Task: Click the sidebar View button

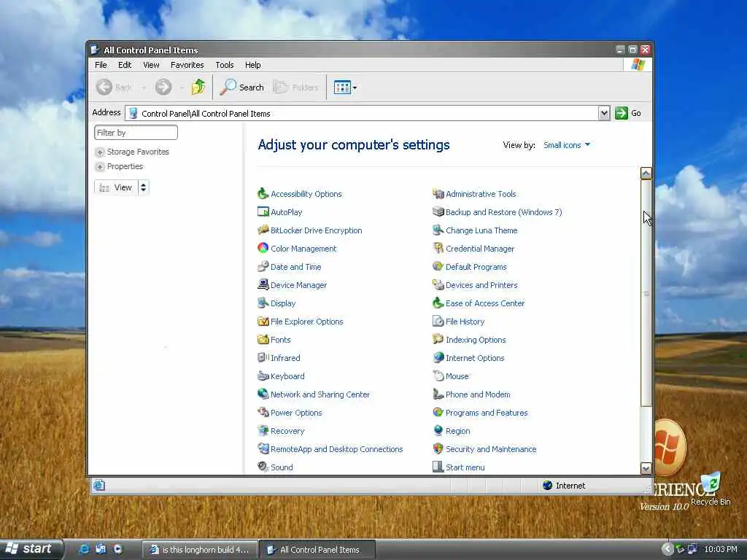Action: coord(116,187)
